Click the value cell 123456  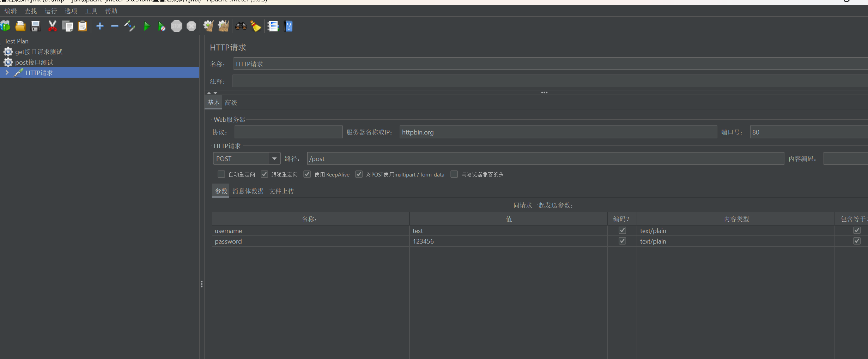click(x=508, y=241)
